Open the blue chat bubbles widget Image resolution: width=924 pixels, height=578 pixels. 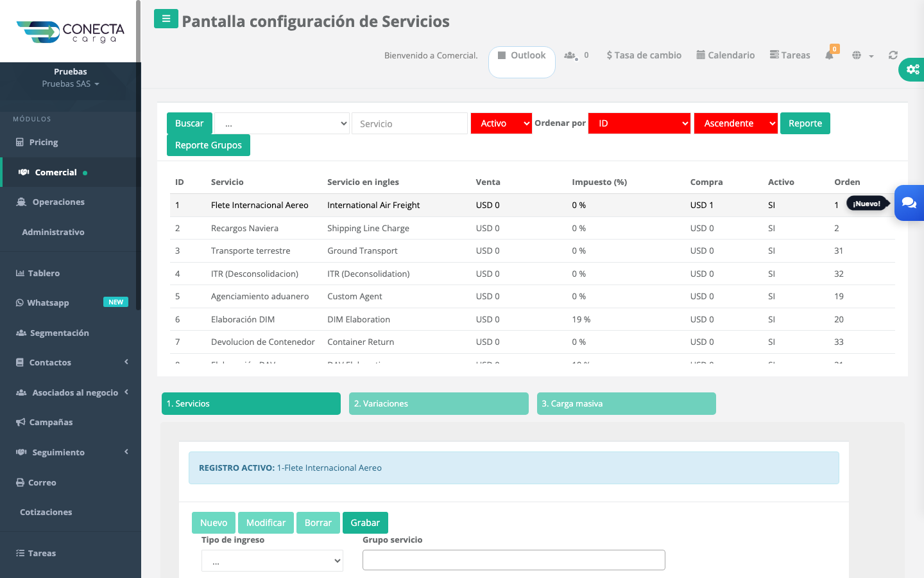point(909,203)
